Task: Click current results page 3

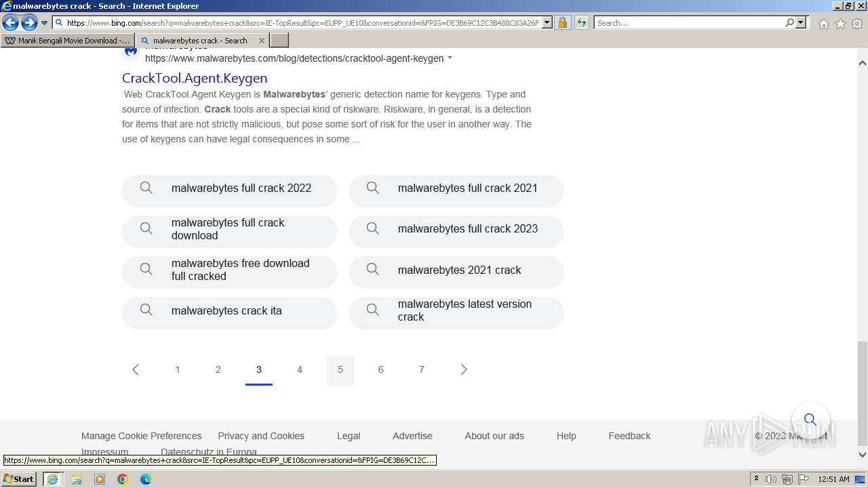Action: pyautogui.click(x=259, y=369)
